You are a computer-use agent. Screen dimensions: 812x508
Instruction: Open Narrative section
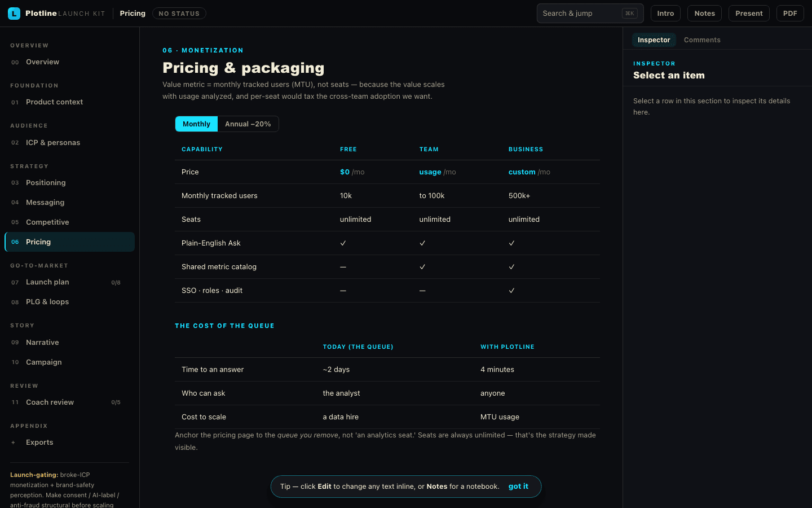(x=69, y=343)
